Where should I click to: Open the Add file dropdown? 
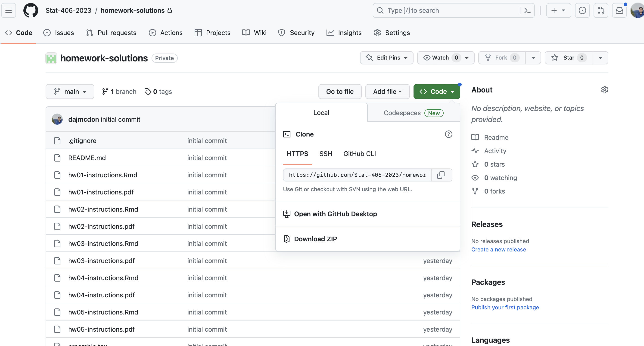click(387, 92)
